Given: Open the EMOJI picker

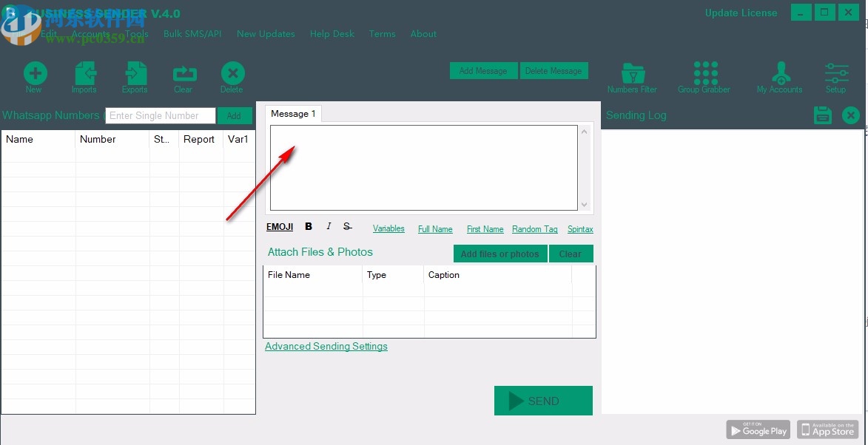Looking at the screenshot, I should pyautogui.click(x=280, y=227).
